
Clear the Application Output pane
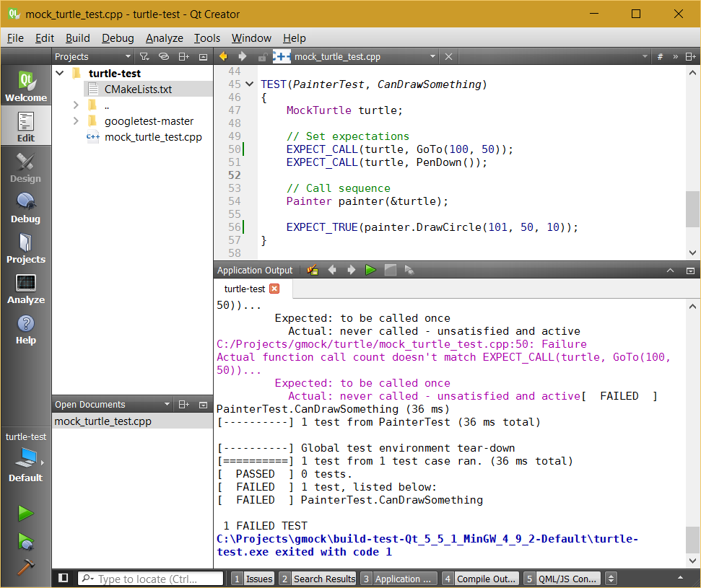tap(313, 270)
